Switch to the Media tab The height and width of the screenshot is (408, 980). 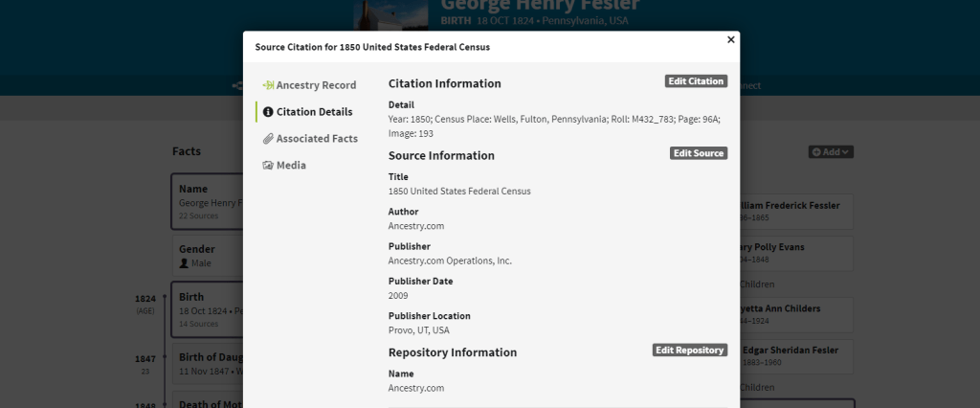[x=291, y=166]
